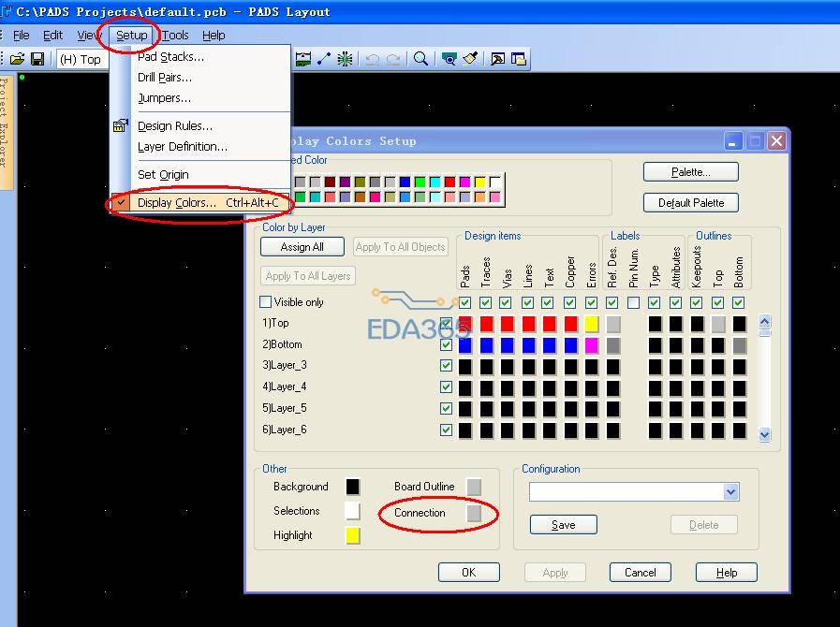This screenshot has width=840, height=627.
Task: Click the window-and-folder icon ending the toolbar
Action: tap(519, 59)
